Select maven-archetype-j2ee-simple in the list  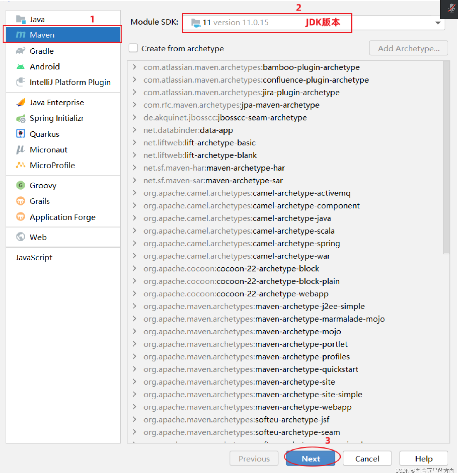pyautogui.click(x=254, y=306)
